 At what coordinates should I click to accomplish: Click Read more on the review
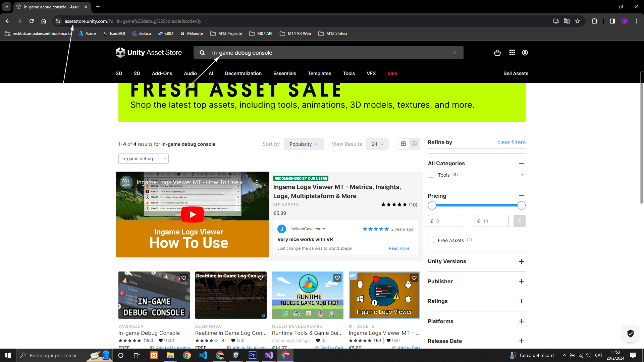pyautogui.click(x=399, y=248)
